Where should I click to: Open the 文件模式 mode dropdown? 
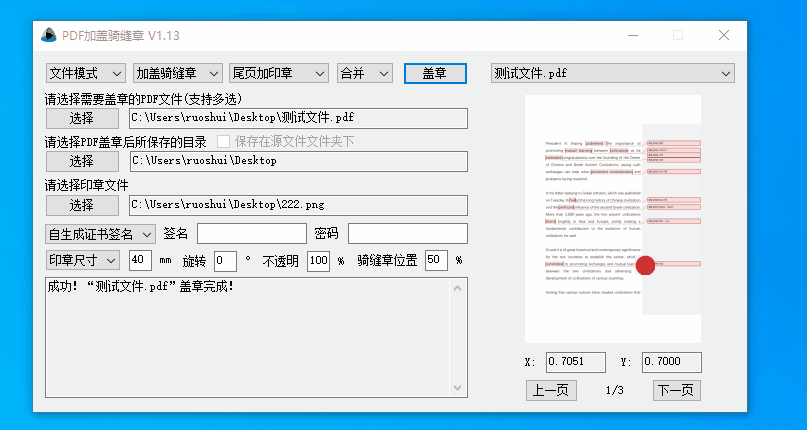(85, 73)
